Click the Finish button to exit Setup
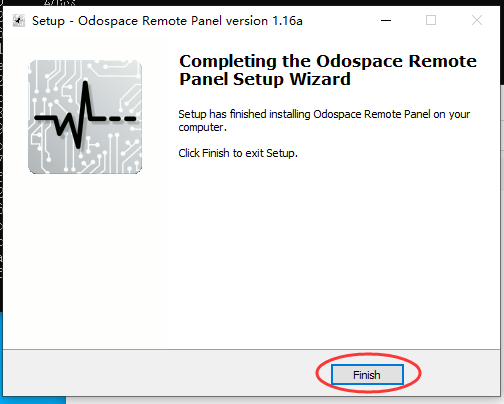504x404 pixels. click(367, 374)
